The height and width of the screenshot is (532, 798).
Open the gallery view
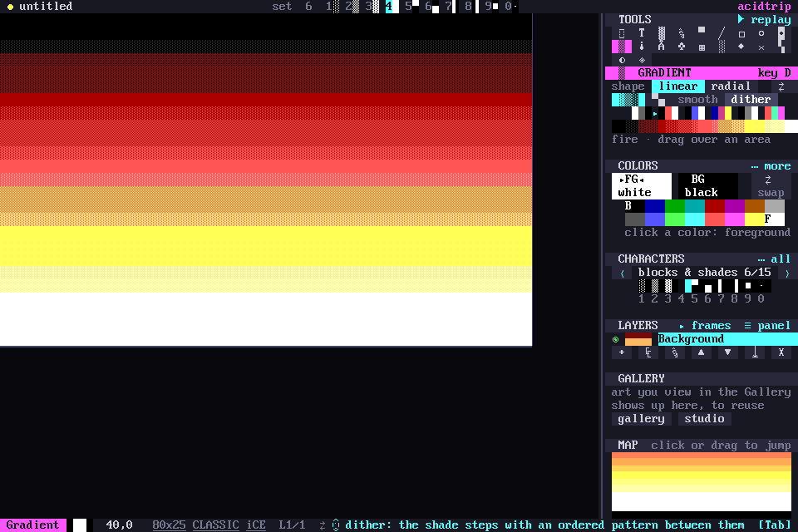pos(641,418)
